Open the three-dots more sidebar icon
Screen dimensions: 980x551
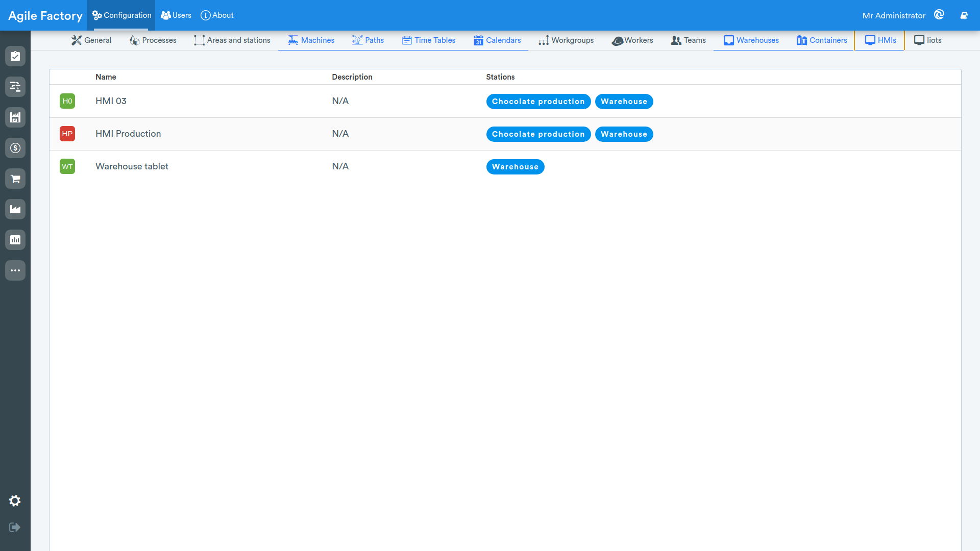tap(15, 270)
